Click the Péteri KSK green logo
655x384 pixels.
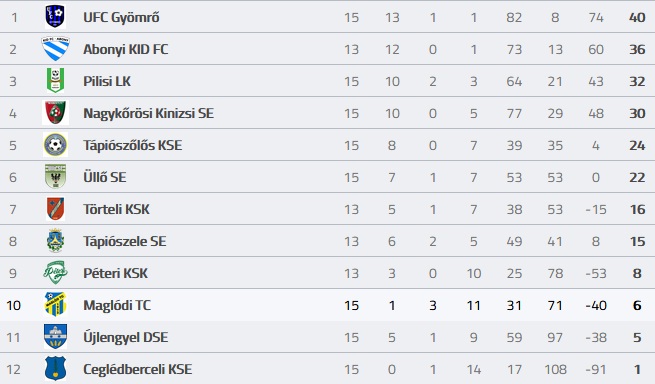click(55, 273)
